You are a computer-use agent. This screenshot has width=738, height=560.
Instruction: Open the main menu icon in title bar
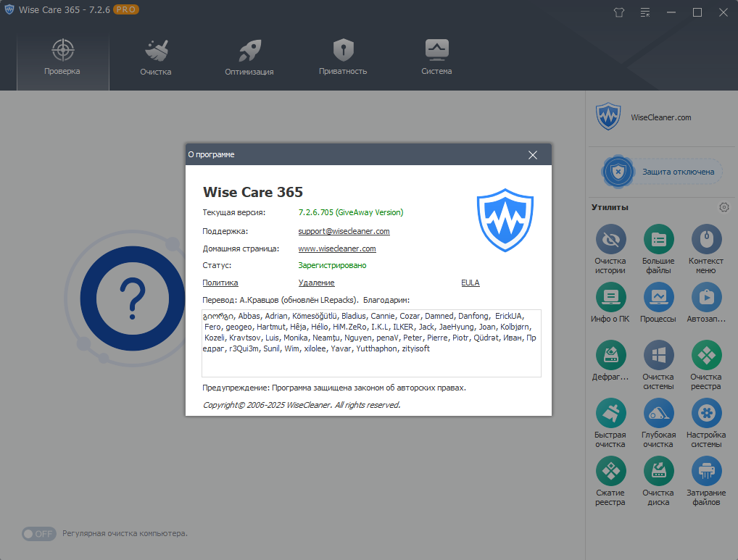click(645, 13)
